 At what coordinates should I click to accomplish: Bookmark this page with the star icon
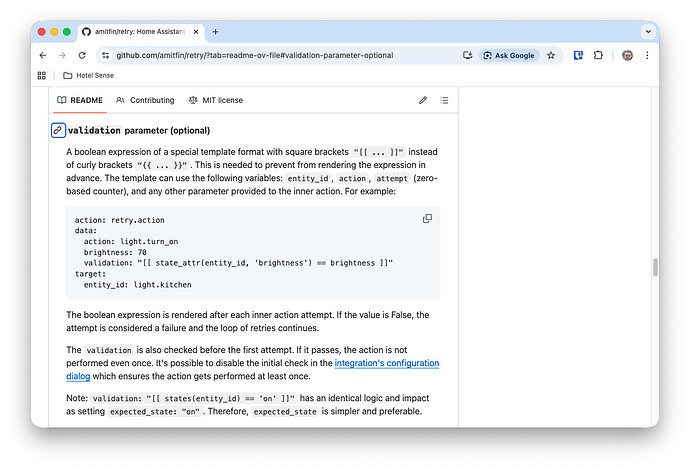tap(551, 55)
